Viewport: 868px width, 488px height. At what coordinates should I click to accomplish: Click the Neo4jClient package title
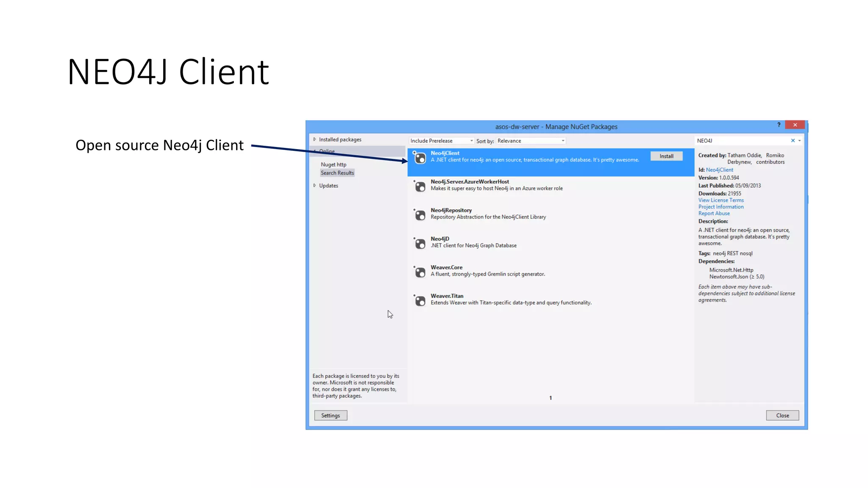click(445, 153)
